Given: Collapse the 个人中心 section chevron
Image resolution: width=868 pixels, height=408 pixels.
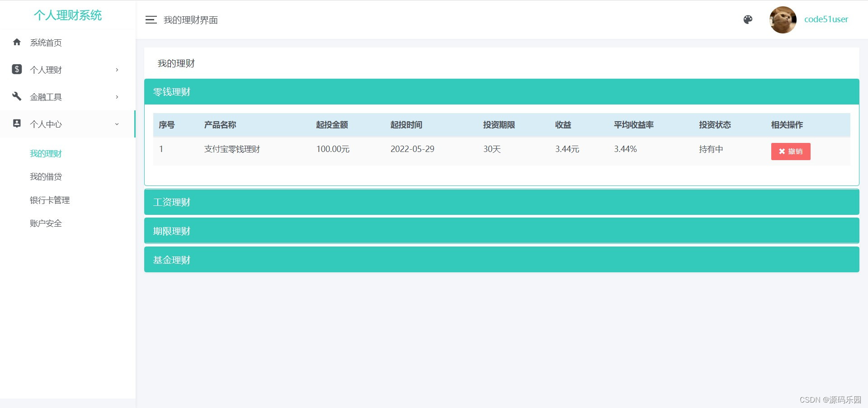Looking at the screenshot, I should 117,124.
